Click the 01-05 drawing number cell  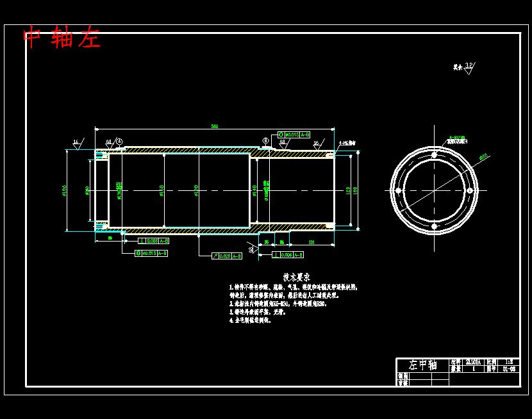tap(509, 369)
